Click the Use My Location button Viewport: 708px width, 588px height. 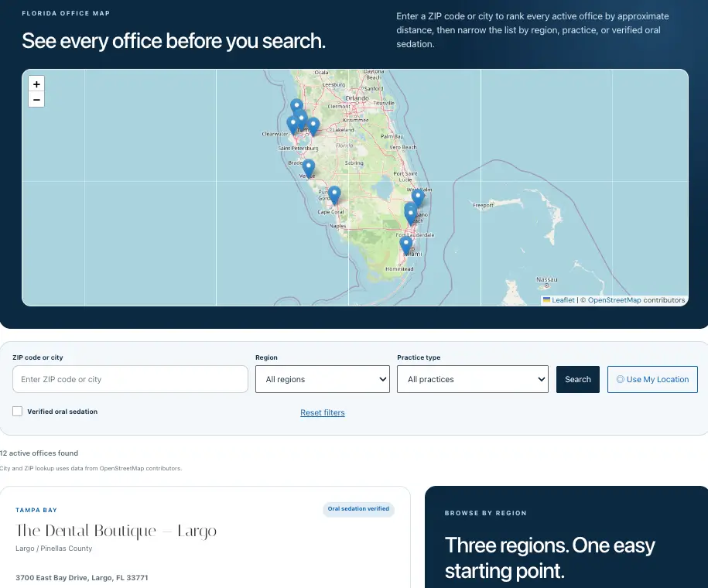click(x=652, y=379)
